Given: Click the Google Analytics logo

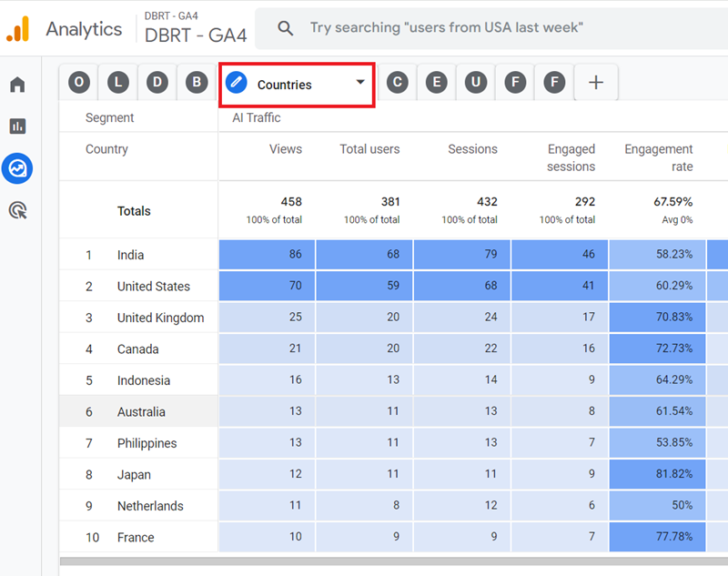Looking at the screenshot, I should pos(16,28).
